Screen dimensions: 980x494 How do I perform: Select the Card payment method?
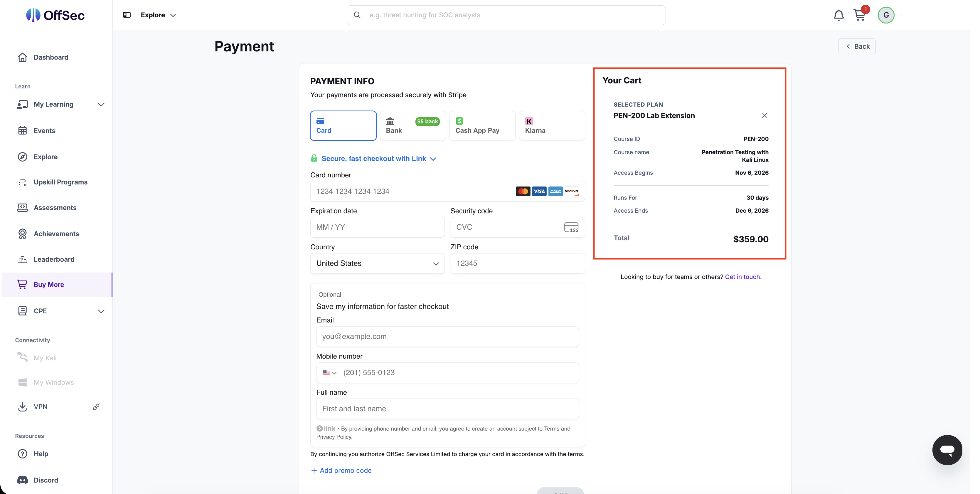(343, 126)
